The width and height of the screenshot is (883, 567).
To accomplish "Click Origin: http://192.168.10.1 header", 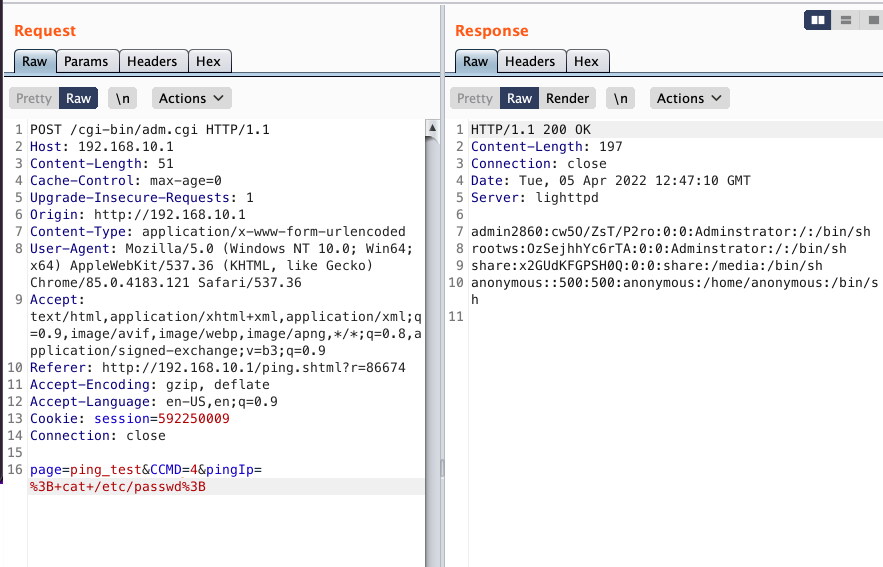I will pos(138,215).
